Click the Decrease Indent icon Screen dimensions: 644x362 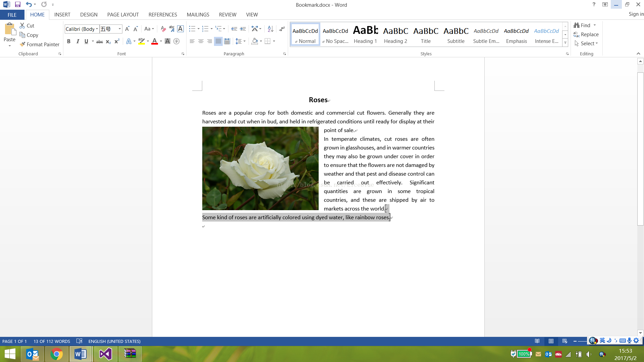tap(234, 29)
